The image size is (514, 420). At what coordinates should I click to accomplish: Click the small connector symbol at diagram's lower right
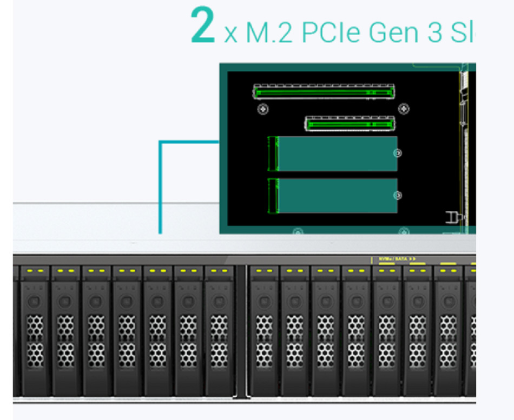click(x=452, y=218)
